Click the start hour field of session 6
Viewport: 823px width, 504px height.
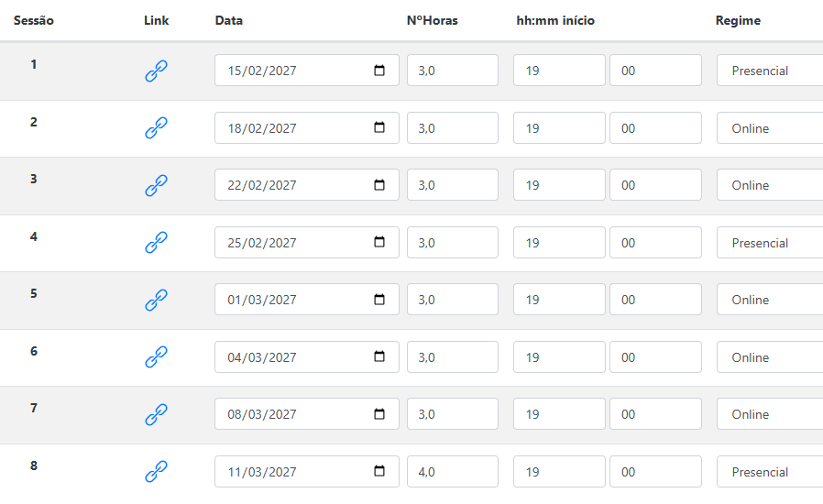coord(559,357)
